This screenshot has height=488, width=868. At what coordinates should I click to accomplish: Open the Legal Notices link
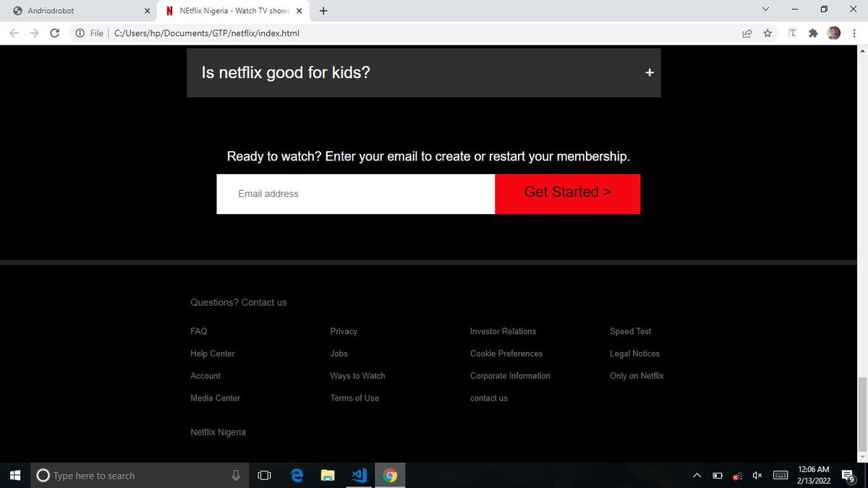pos(635,354)
